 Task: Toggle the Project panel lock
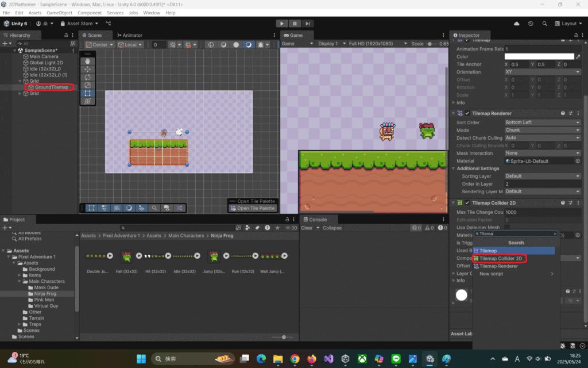point(287,219)
